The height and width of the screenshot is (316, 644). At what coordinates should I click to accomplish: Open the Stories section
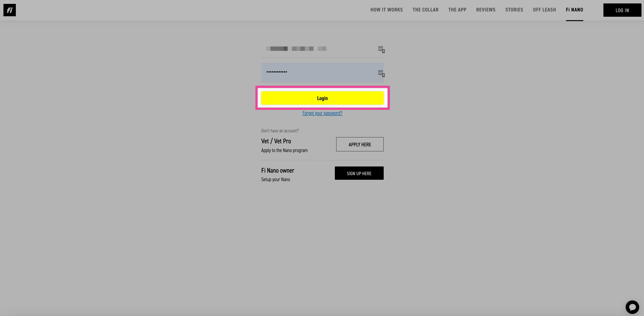[514, 10]
